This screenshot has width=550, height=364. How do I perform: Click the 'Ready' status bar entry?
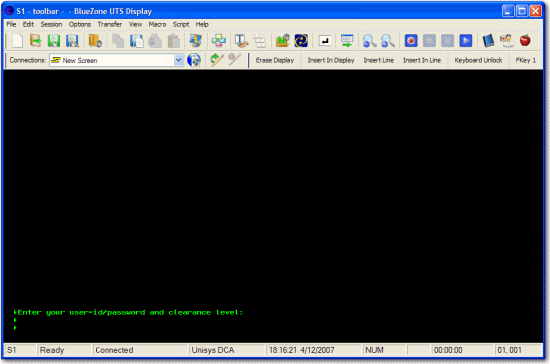coord(52,350)
